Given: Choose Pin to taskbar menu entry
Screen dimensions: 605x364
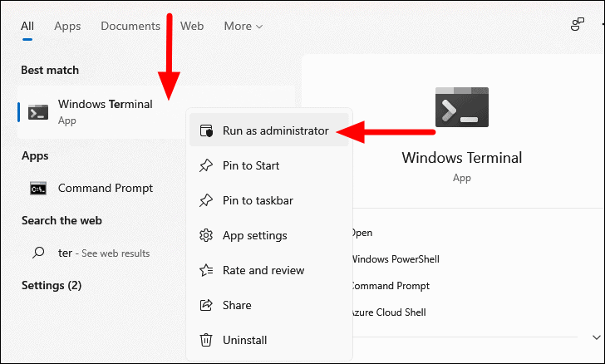Looking at the screenshot, I should pyautogui.click(x=269, y=200).
